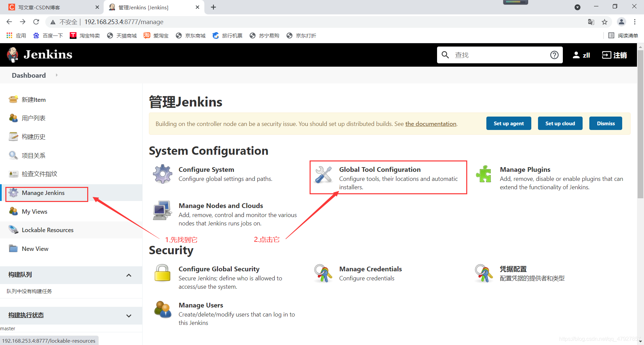
Task: Click the logout arrow icon beside 注销
Action: click(x=606, y=55)
